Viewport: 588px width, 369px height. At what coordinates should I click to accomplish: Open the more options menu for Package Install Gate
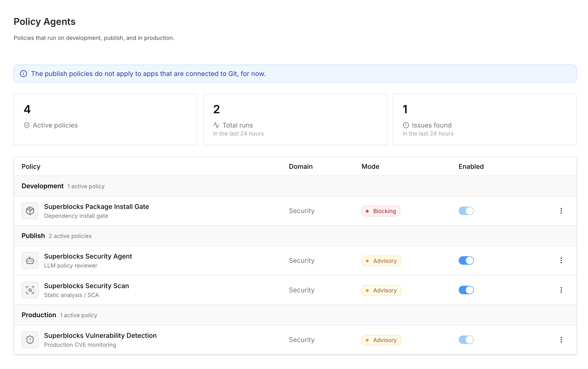point(561,211)
